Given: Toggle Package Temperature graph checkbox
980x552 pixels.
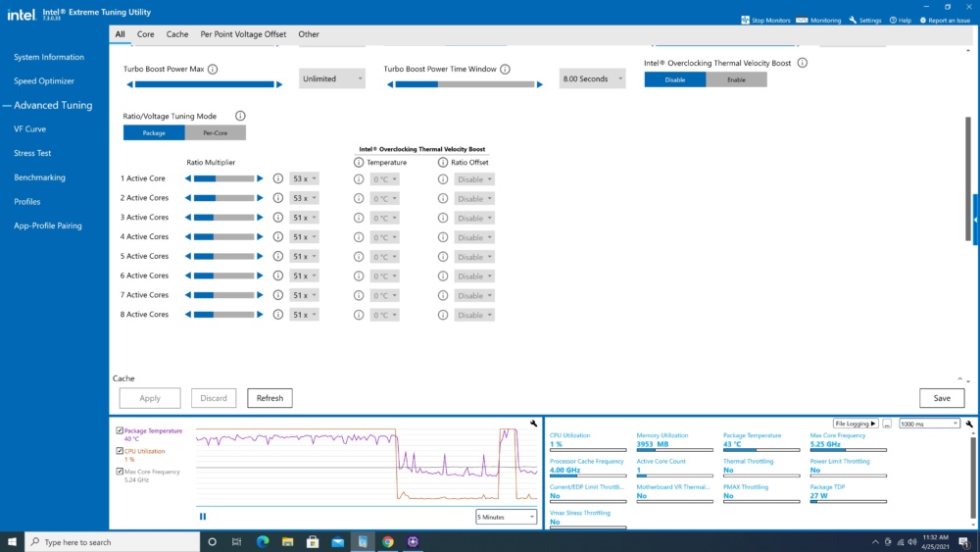Looking at the screenshot, I should pyautogui.click(x=120, y=430).
